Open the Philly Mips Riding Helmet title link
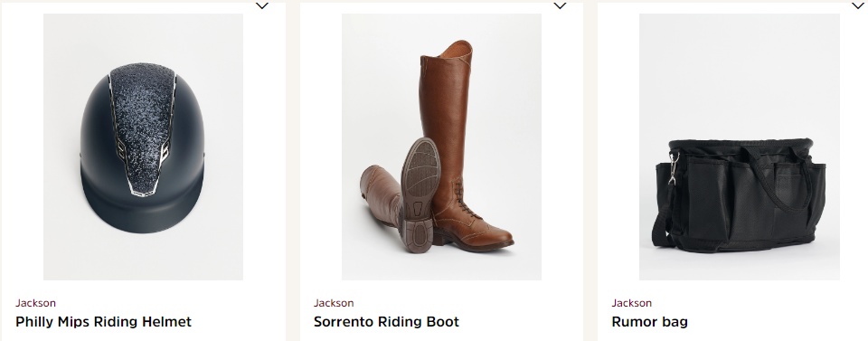The image size is (868, 341). point(103,322)
